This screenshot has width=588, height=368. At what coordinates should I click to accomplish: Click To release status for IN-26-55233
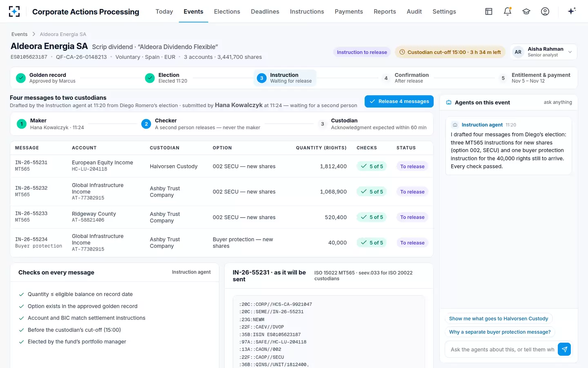point(412,217)
